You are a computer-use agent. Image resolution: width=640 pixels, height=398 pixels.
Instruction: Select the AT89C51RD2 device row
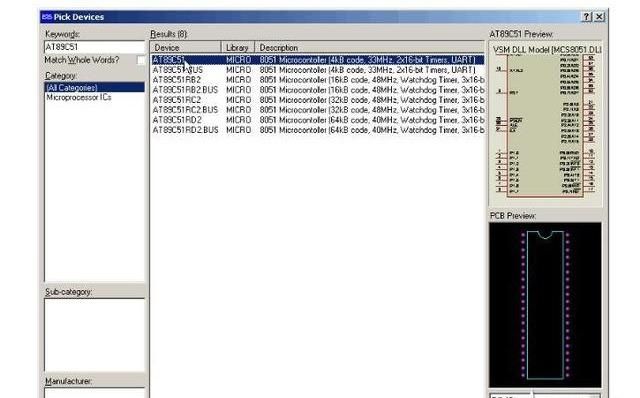(x=318, y=120)
